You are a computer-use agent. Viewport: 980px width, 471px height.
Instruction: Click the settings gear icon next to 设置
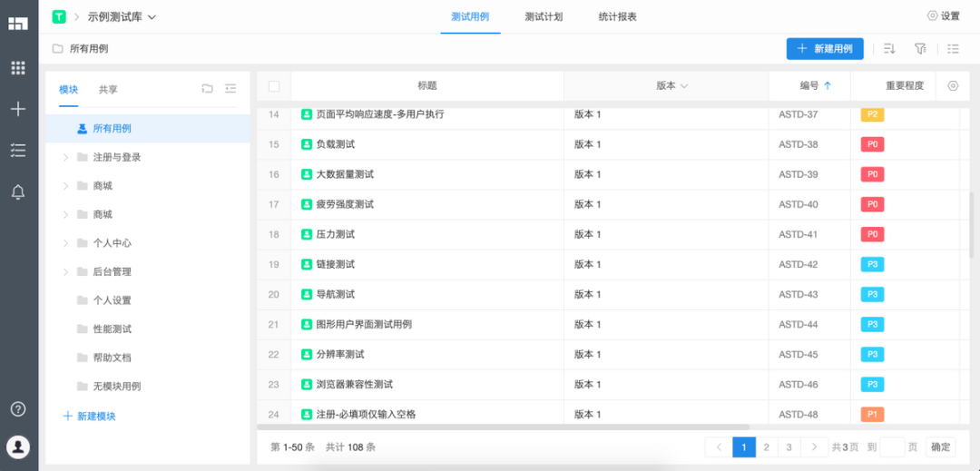[933, 16]
